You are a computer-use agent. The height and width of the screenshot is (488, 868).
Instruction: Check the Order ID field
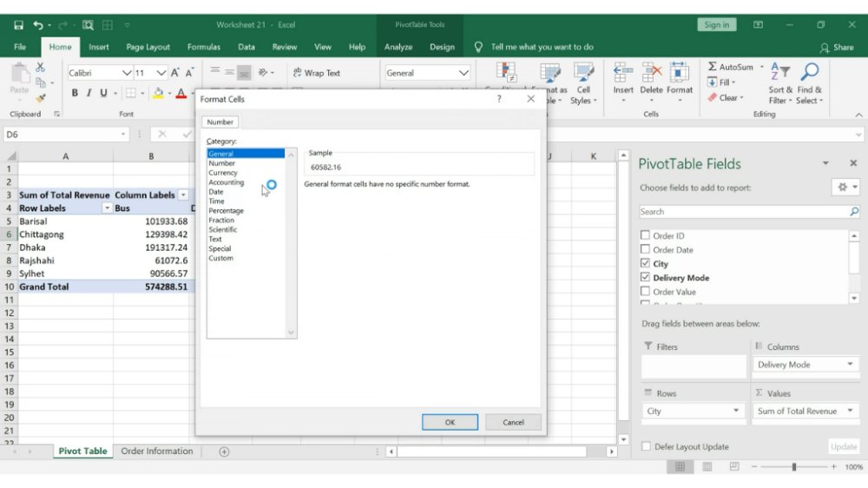(645, 235)
